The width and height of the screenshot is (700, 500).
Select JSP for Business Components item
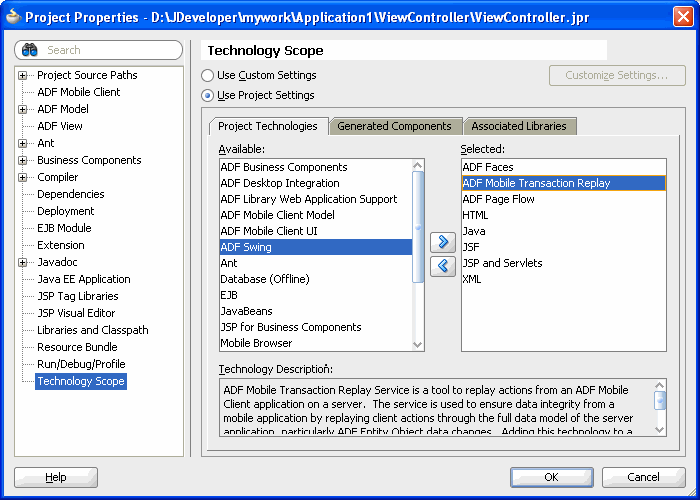pyautogui.click(x=316, y=327)
